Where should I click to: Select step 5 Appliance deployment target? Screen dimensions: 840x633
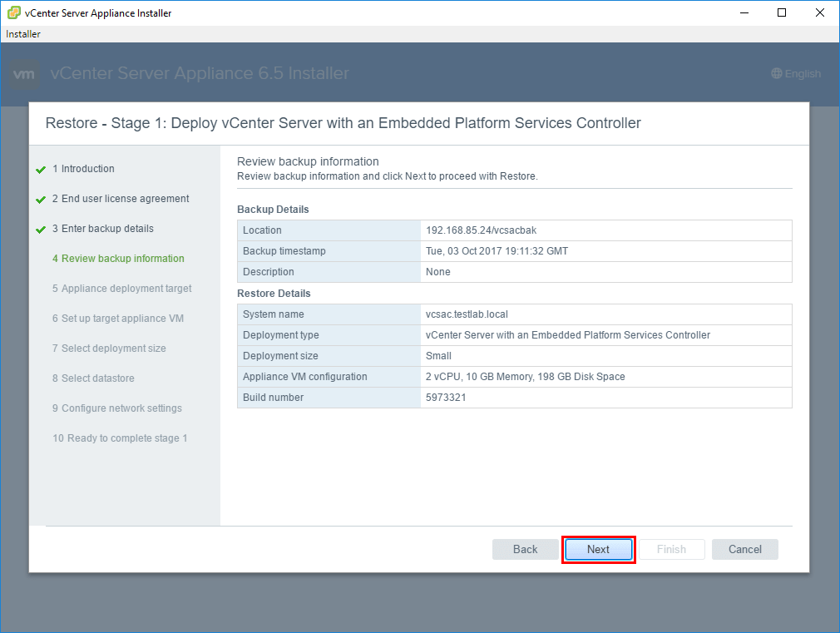(x=121, y=289)
